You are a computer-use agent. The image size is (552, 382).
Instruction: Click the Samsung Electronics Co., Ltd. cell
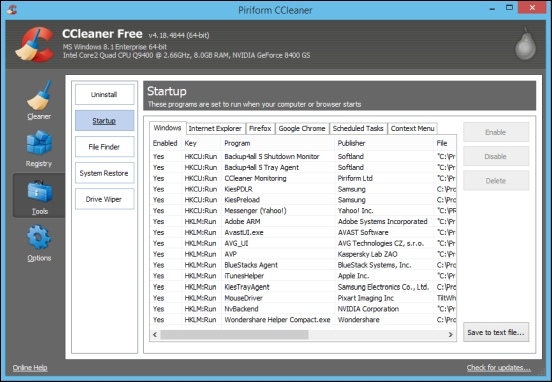pos(383,287)
